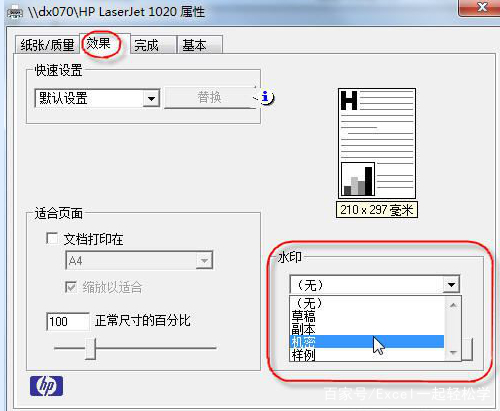
Task: Click the 水印 dropdown arrow
Action: click(x=451, y=285)
